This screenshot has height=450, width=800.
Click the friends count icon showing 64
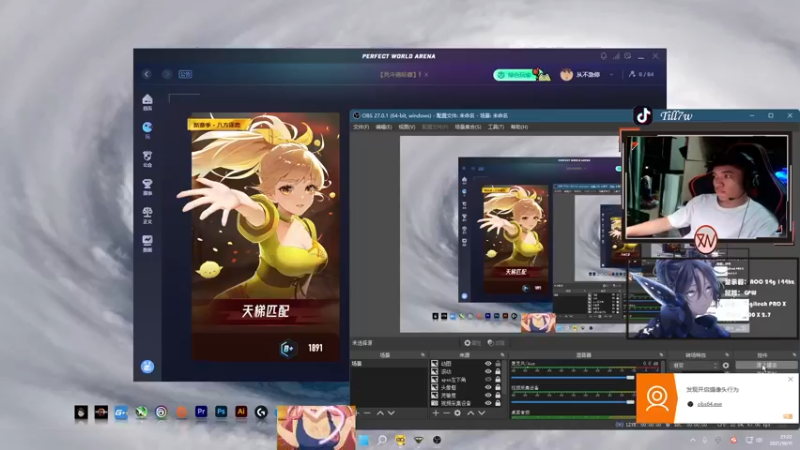(632, 74)
